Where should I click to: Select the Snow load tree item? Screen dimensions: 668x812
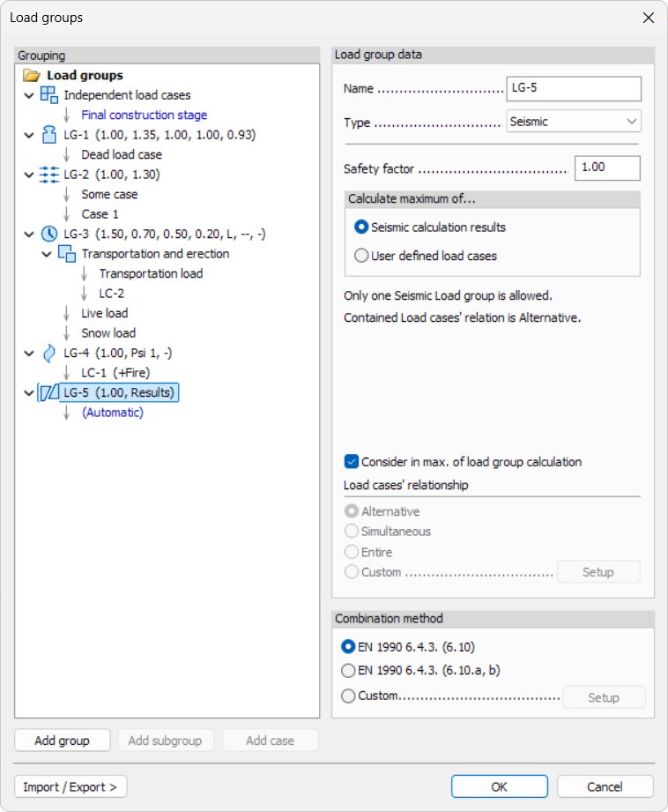click(x=108, y=333)
